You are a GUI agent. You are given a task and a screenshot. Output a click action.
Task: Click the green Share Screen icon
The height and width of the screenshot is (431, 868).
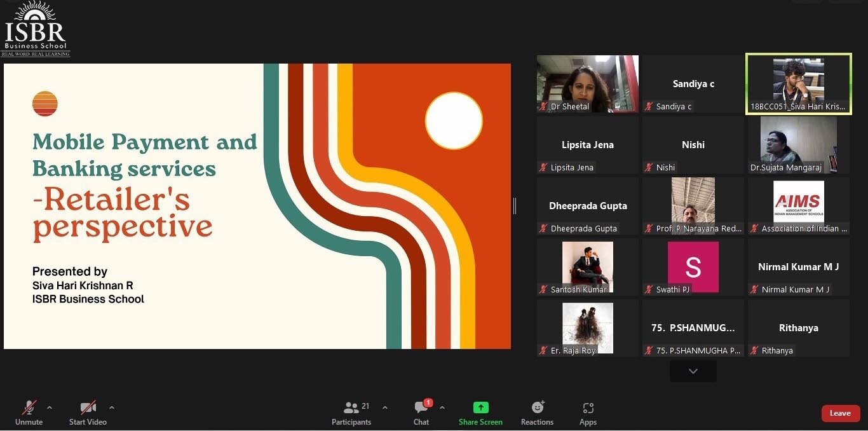coord(480,408)
